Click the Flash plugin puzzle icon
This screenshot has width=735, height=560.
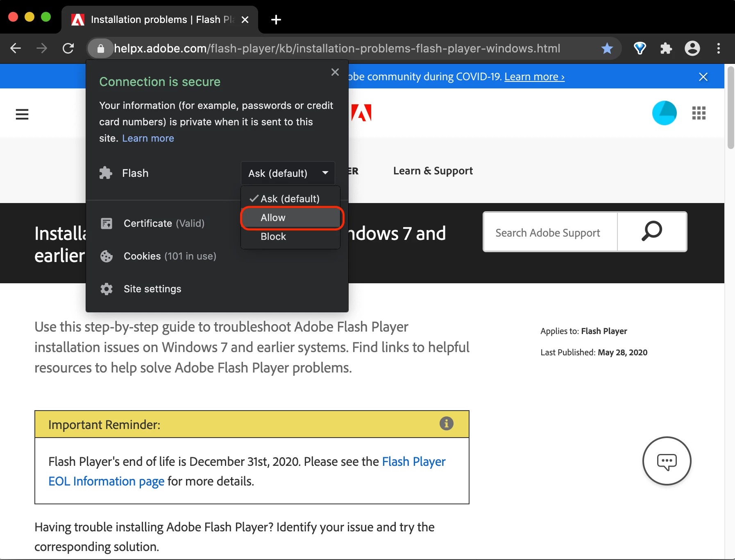tap(106, 173)
